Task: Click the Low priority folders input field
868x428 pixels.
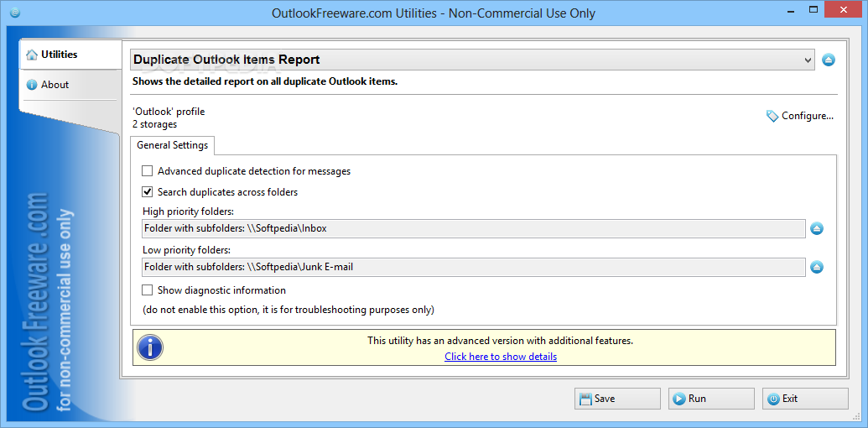Action: [473, 268]
